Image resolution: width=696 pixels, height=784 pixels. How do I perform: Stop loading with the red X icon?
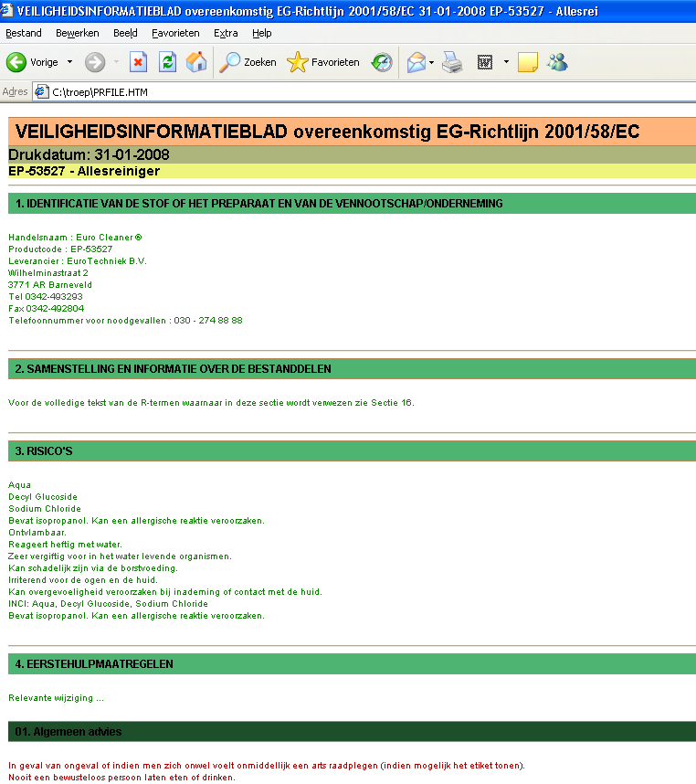click(138, 62)
